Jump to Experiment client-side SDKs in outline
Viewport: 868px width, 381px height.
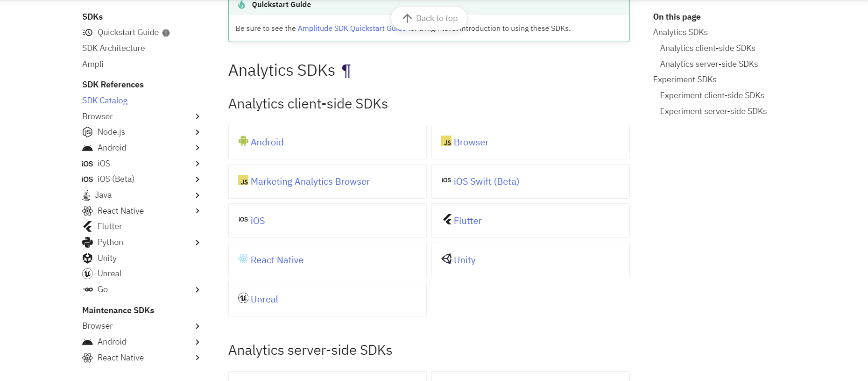click(712, 95)
